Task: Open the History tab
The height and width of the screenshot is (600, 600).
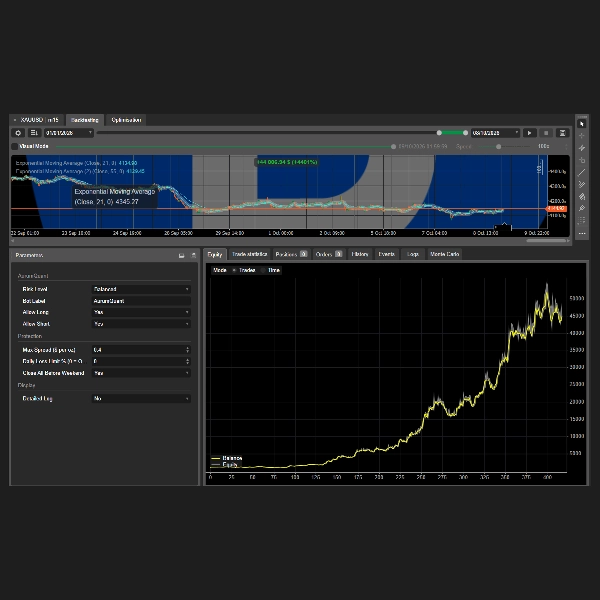Action: pos(360,254)
